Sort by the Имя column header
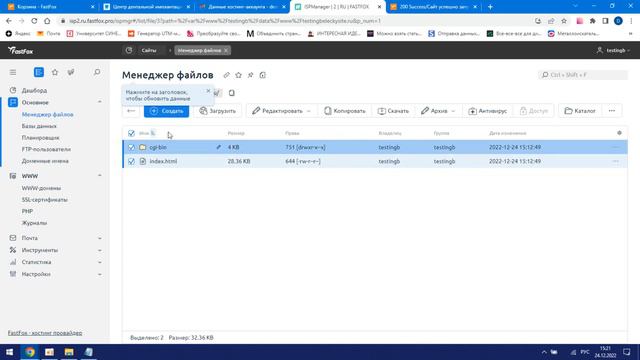The width and height of the screenshot is (640, 360). pyautogui.click(x=144, y=133)
